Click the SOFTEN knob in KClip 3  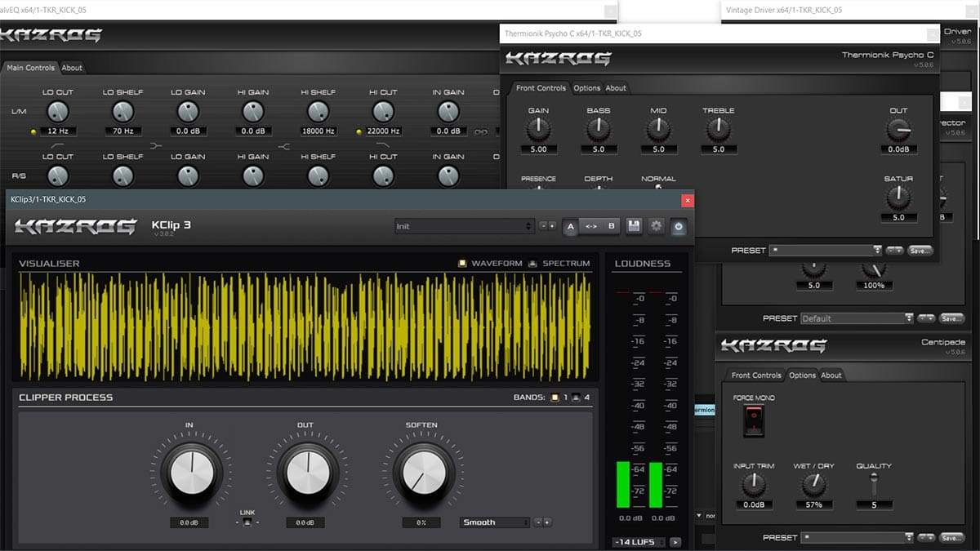pos(423,471)
